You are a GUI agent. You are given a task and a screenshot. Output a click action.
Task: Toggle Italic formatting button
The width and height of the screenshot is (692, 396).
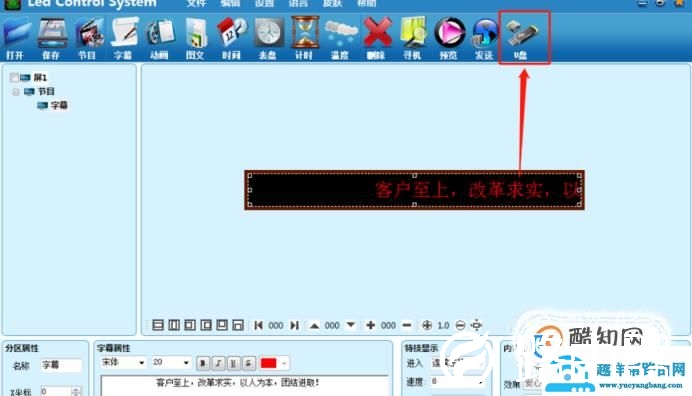(x=218, y=363)
